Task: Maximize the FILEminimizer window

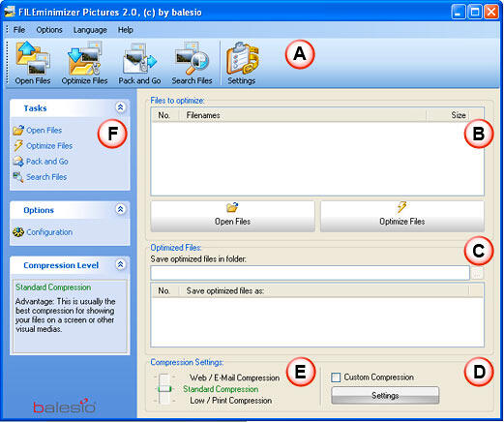Action: pos(475,13)
